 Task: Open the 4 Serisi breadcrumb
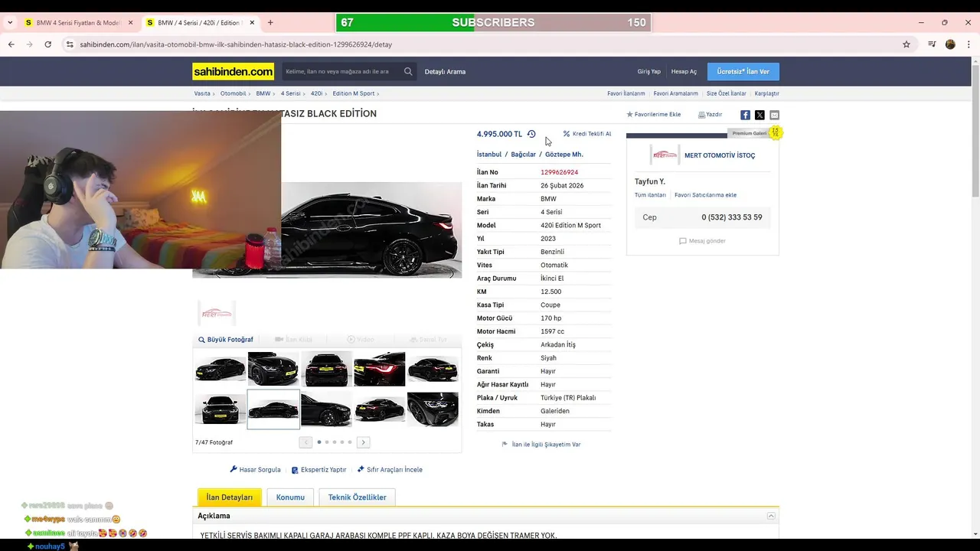[291, 93]
